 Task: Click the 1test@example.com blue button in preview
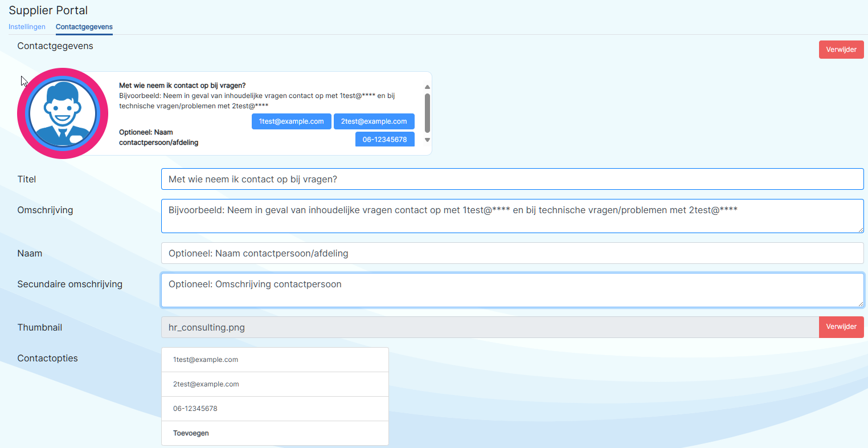click(291, 121)
